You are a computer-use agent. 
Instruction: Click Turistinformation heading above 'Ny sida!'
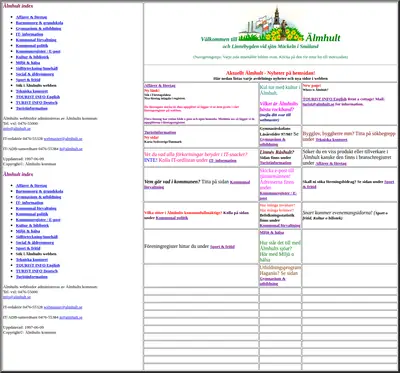tap(160, 132)
